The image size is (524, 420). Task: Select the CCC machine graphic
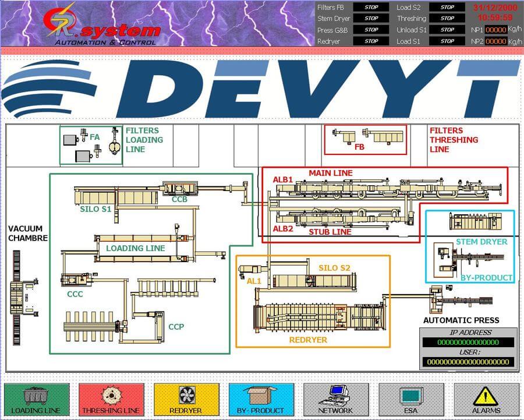click(x=77, y=278)
